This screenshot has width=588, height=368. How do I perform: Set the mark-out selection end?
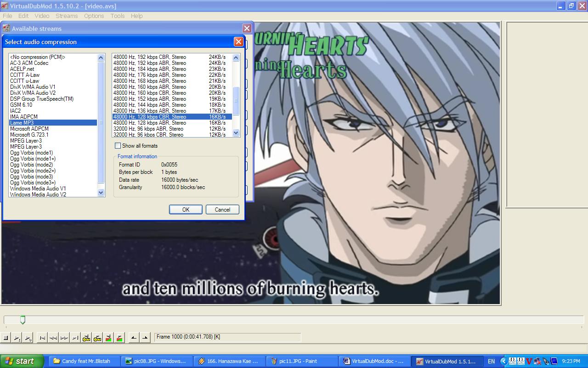pyautogui.click(x=145, y=338)
